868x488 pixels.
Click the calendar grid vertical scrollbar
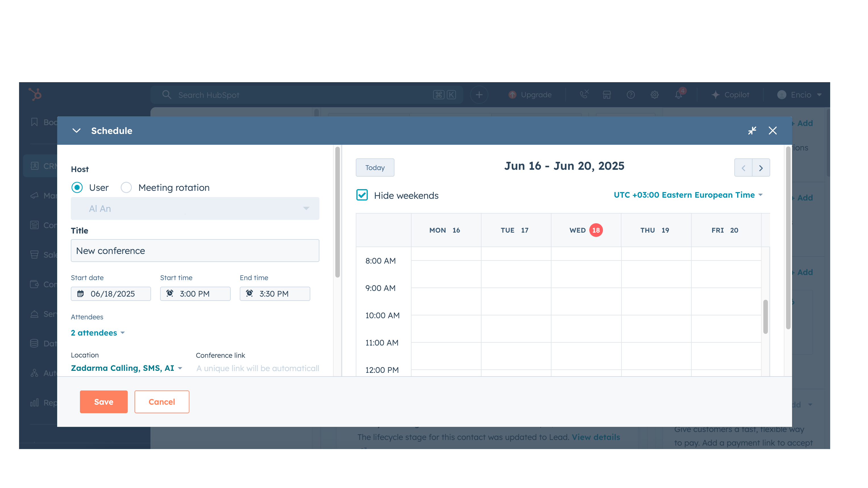(765, 316)
